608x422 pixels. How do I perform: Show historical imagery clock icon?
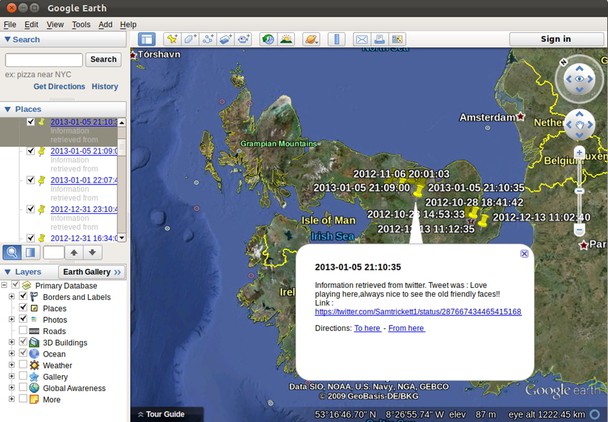(x=268, y=39)
